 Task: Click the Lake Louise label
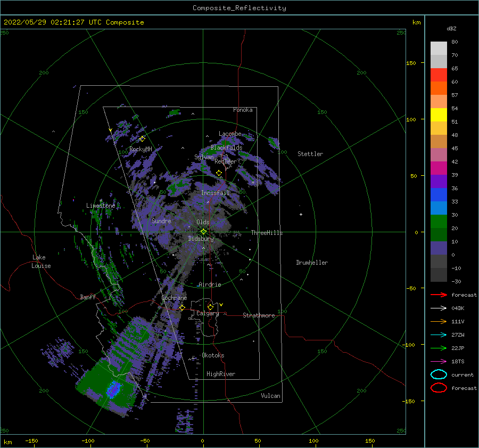41,262
